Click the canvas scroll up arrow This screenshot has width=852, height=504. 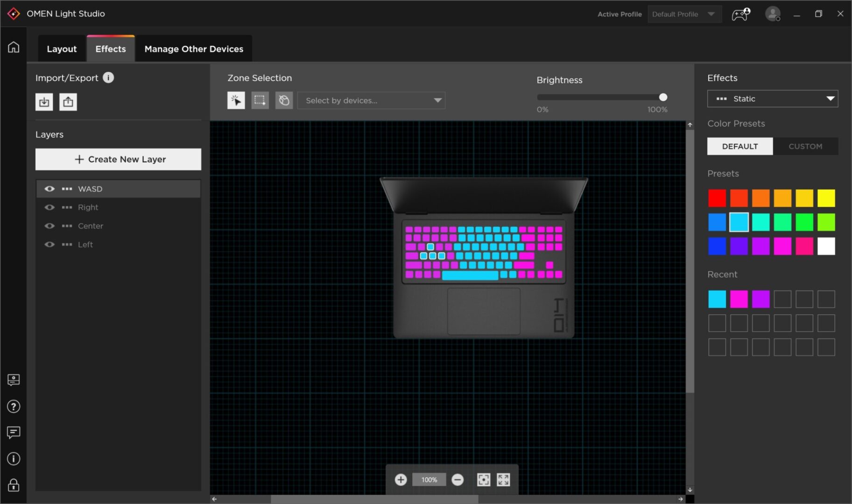[690, 125]
